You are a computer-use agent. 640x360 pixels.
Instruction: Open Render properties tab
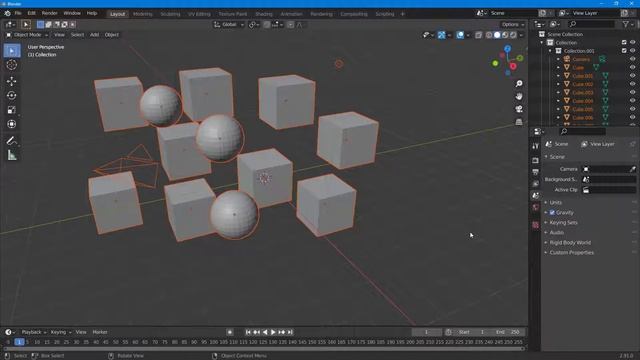tap(536, 160)
